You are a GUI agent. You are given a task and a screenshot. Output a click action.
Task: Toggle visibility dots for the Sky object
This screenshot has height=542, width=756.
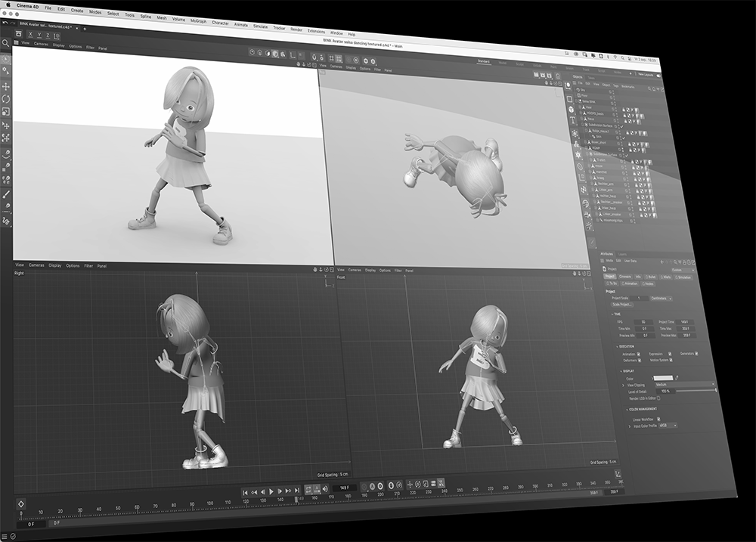(x=612, y=91)
